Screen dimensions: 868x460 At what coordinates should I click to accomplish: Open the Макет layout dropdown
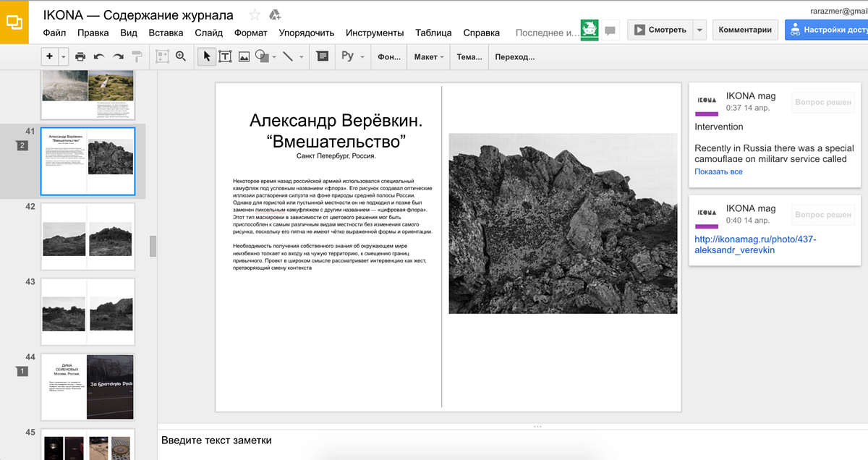(x=428, y=56)
